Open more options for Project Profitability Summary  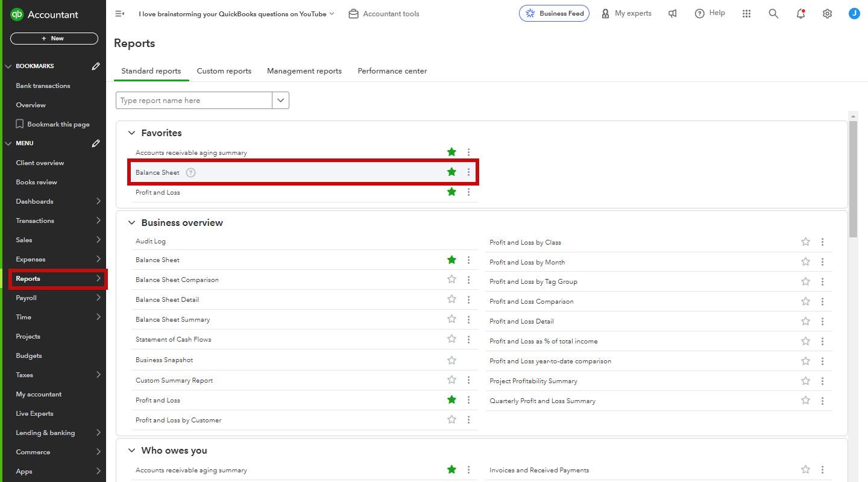click(822, 381)
